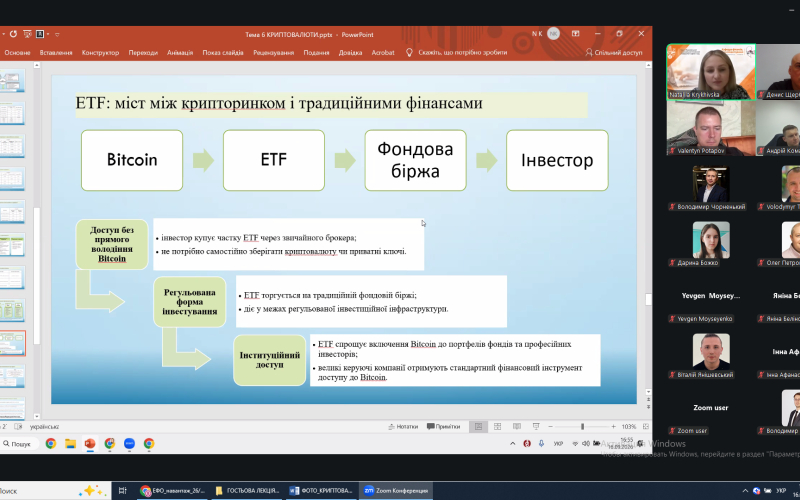The height and width of the screenshot is (500, 800).
Task: Click PowerPoint icon in shared taskbar
Action: 90,443
